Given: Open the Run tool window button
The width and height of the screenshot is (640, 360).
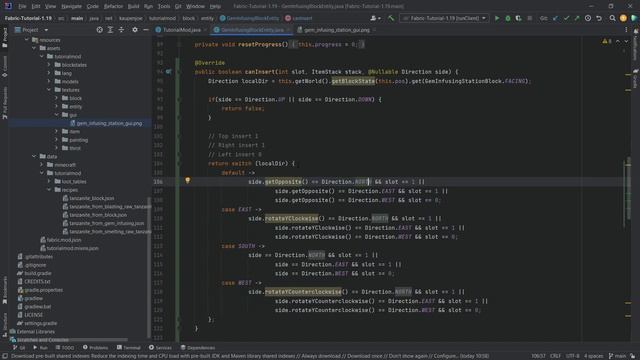Looking at the screenshot, I should tap(40, 348).
